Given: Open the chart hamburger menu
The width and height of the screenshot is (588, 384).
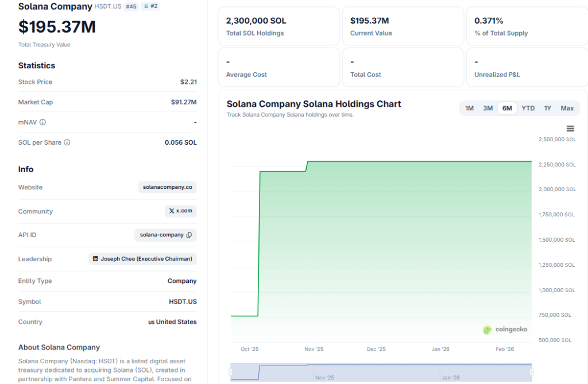Looking at the screenshot, I should (570, 129).
